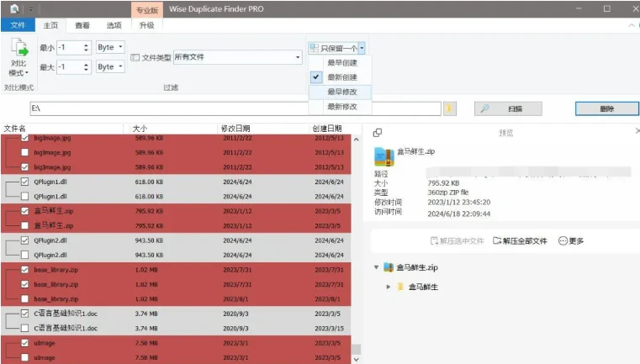This screenshot has height=364, width=640.
Task: Close the preview panel
Action: (637, 131)
